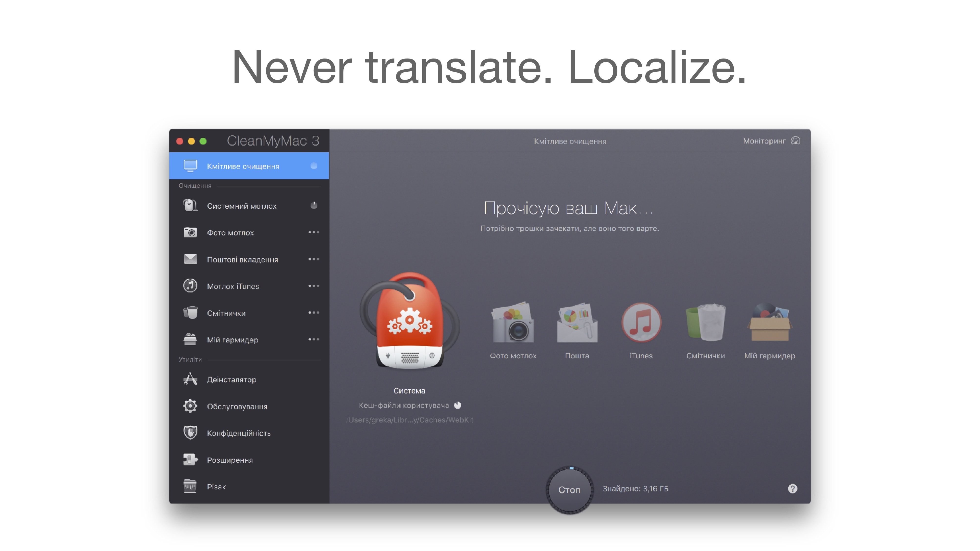
Task: Click the Прочісую ваш Мак... heading
Action: click(x=569, y=208)
